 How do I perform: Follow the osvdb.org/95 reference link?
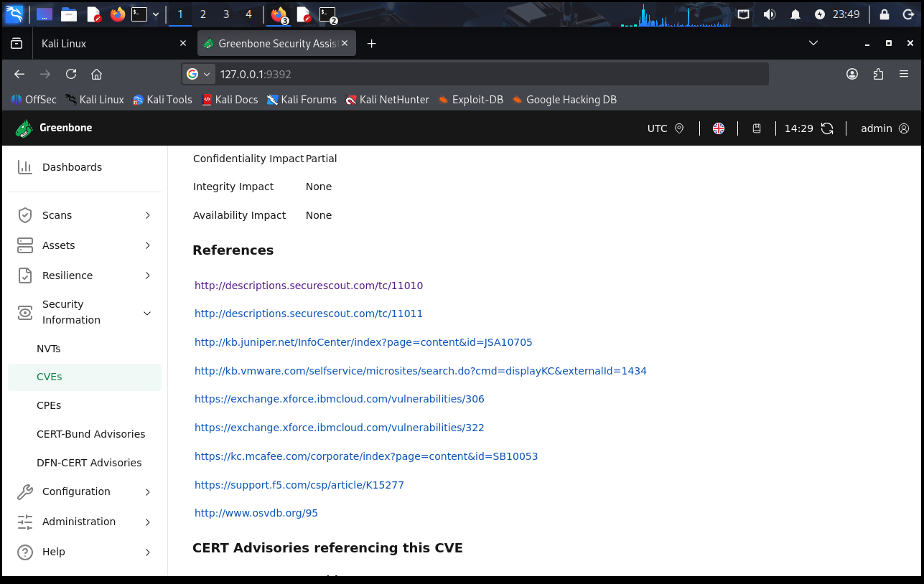click(x=256, y=513)
